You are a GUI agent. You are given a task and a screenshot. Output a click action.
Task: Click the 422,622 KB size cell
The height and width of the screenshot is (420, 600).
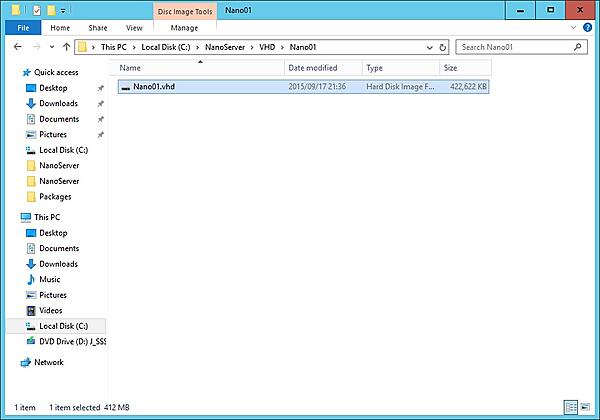point(468,86)
